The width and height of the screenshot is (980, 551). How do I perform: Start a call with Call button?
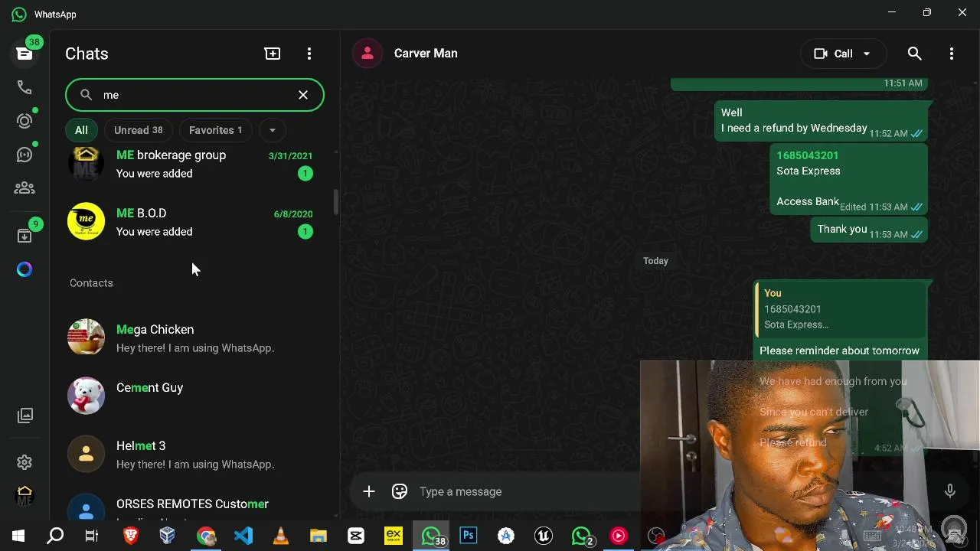point(833,54)
